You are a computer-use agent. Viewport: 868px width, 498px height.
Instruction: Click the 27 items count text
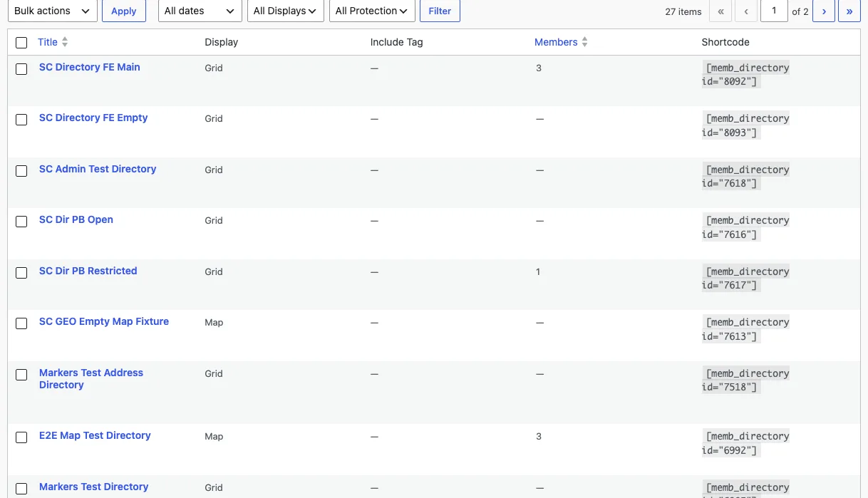click(x=683, y=11)
